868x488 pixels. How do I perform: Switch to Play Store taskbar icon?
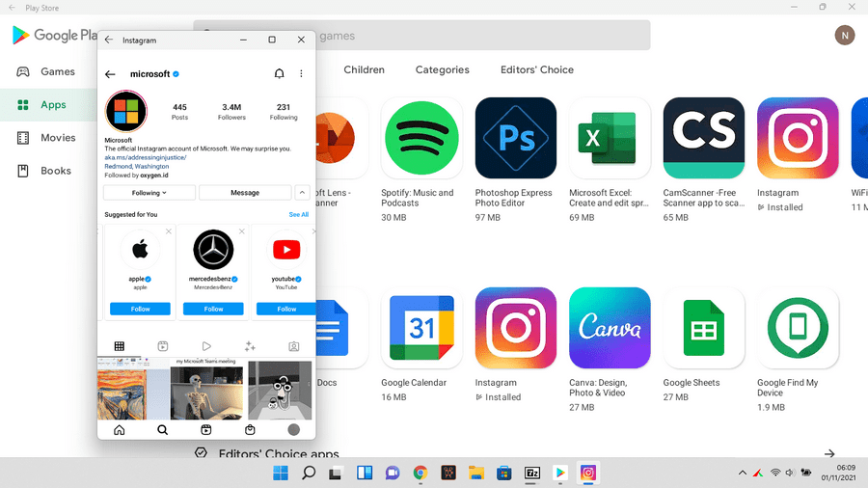tap(559, 473)
